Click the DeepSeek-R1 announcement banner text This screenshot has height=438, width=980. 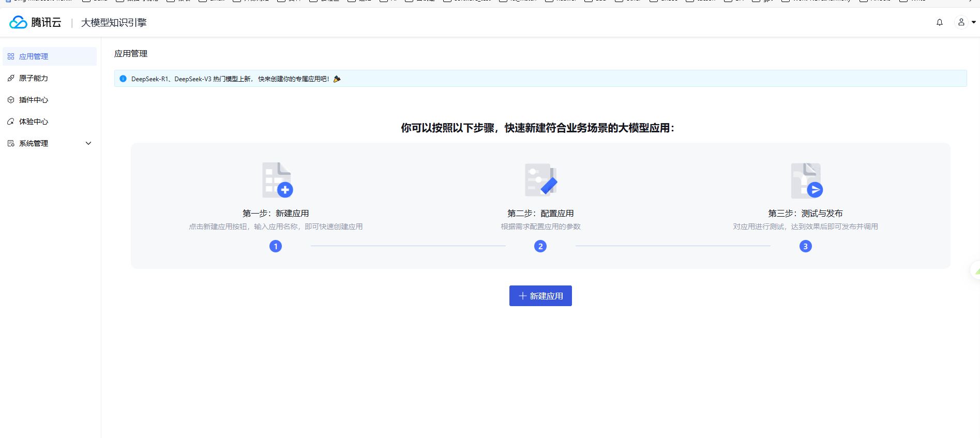click(x=230, y=79)
